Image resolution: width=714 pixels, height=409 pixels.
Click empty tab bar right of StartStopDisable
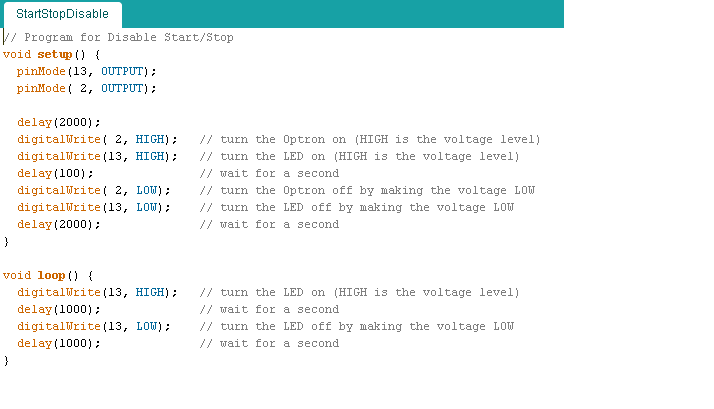(x=340, y=14)
